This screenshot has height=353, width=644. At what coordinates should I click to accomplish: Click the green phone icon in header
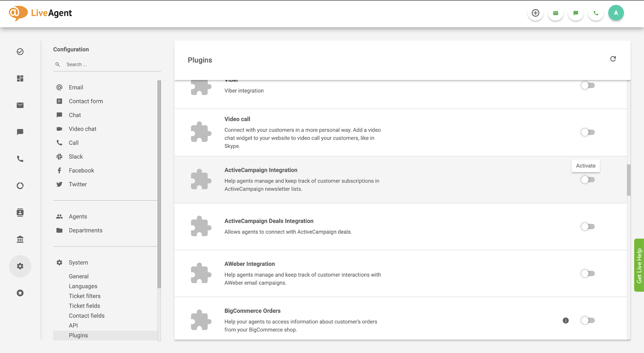(x=596, y=13)
